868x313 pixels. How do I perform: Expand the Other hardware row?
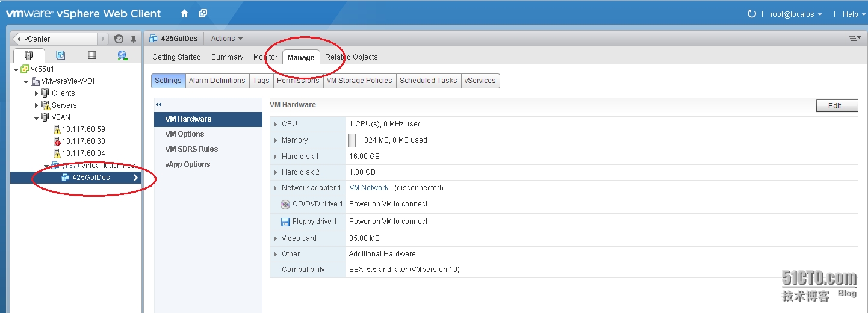(276, 254)
